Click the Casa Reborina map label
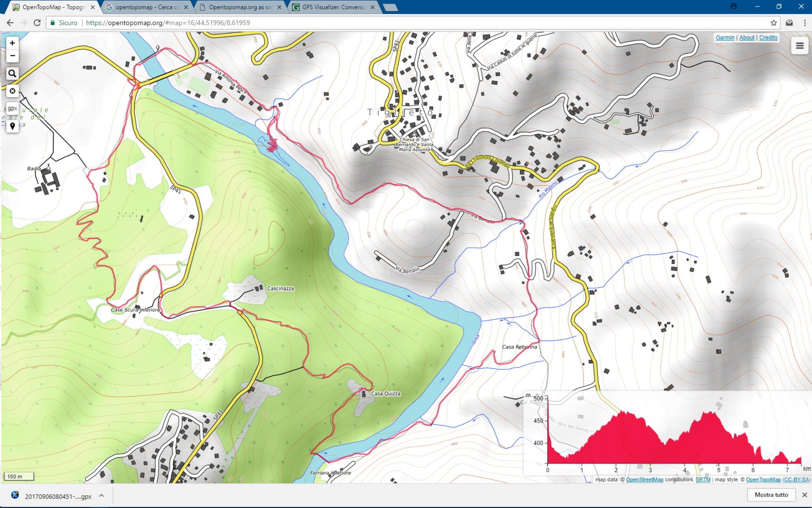Screen dimensions: 812x508 pyautogui.click(x=520, y=347)
